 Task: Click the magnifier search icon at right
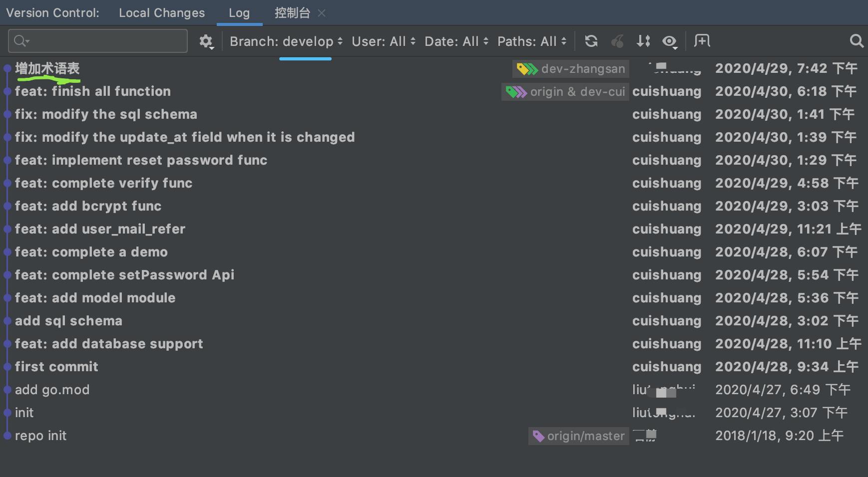857,41
